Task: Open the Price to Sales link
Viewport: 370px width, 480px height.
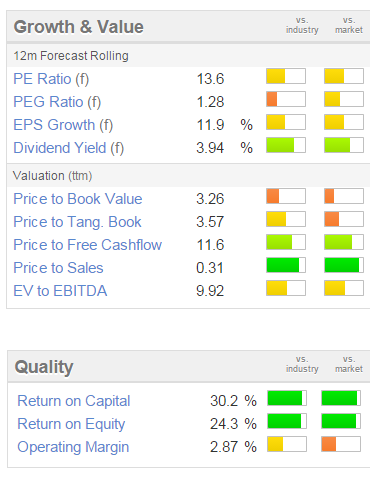Action: [58, 268]
